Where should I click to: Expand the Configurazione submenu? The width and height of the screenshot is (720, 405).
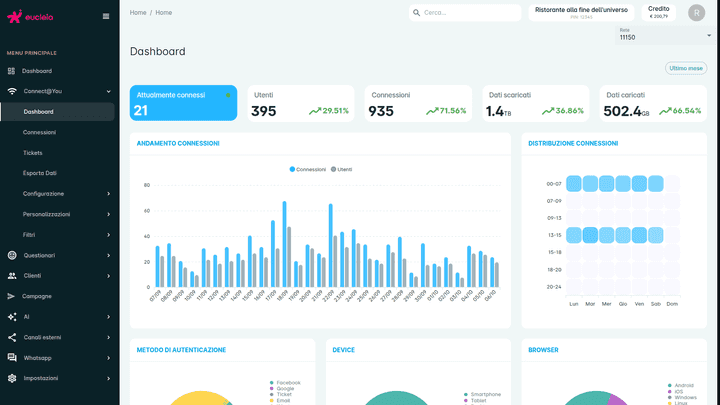coord(109,194)
